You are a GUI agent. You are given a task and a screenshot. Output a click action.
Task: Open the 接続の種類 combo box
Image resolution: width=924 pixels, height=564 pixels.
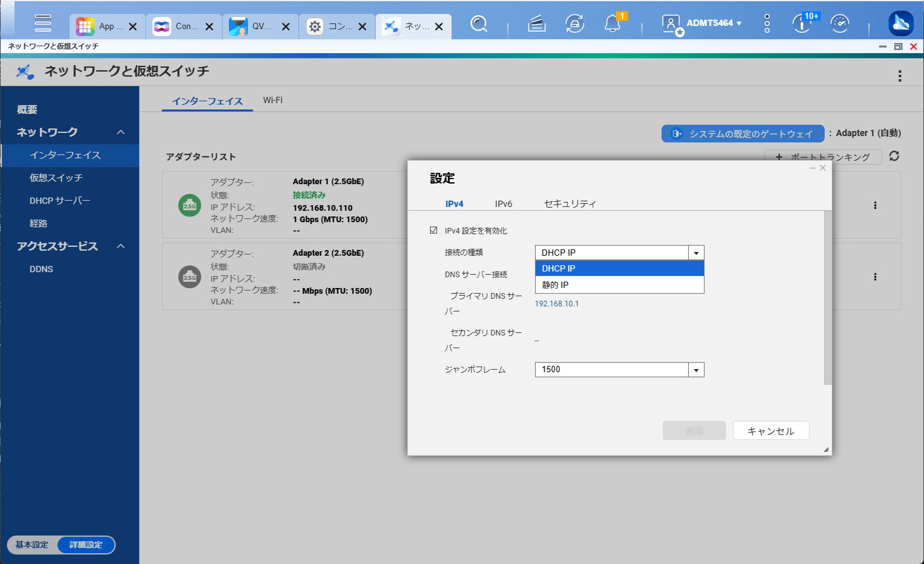[620, 253]
